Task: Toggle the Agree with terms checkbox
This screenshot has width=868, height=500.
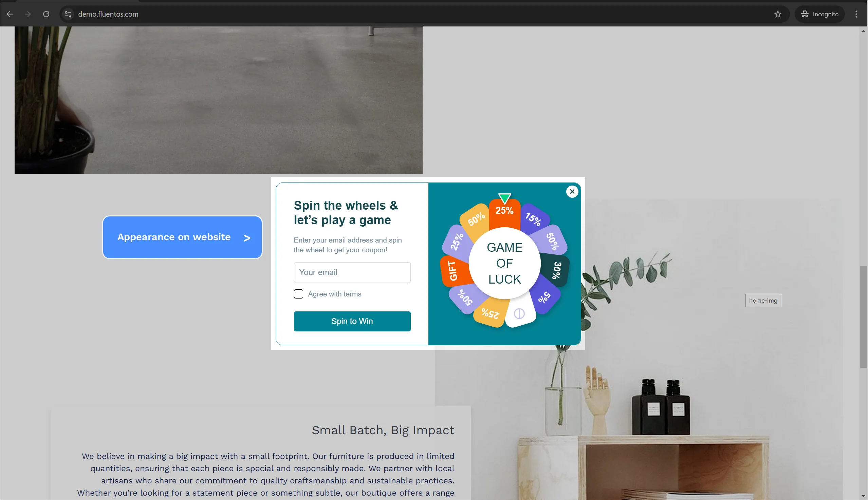Action: tap(299, 294)
